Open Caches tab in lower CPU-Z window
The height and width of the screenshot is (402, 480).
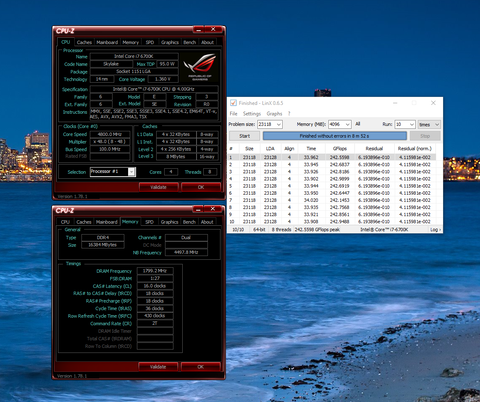pos(84,222)
